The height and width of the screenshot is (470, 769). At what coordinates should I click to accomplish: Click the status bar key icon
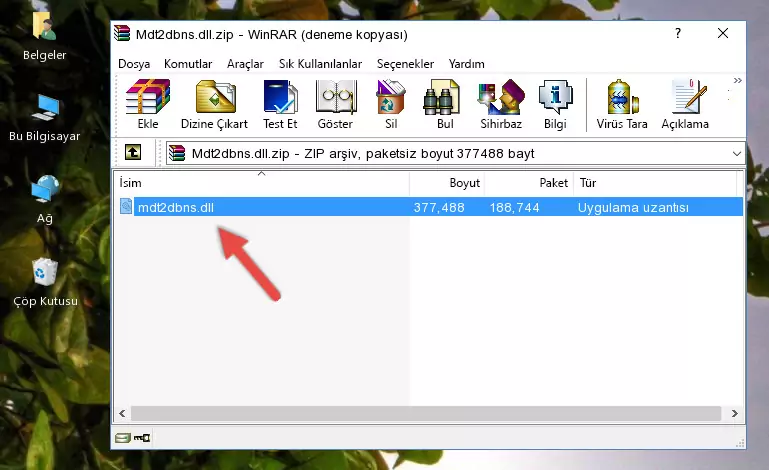tap(142, 438)
